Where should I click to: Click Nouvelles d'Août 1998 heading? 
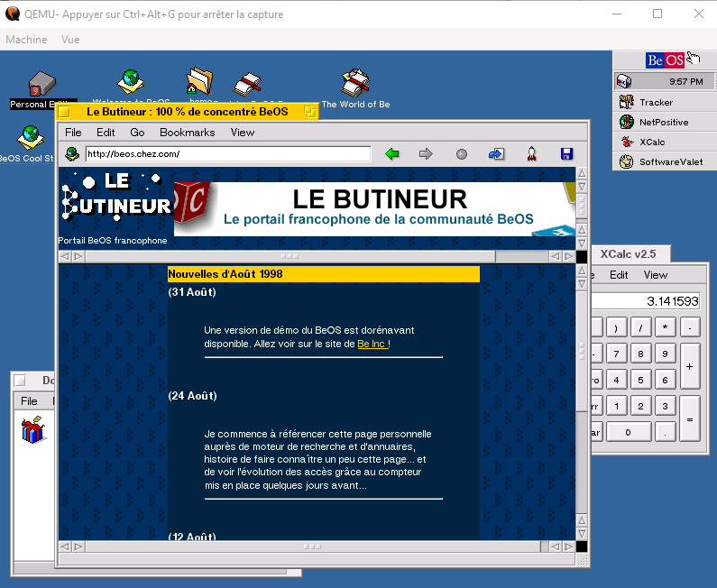(x=225, y=274)
